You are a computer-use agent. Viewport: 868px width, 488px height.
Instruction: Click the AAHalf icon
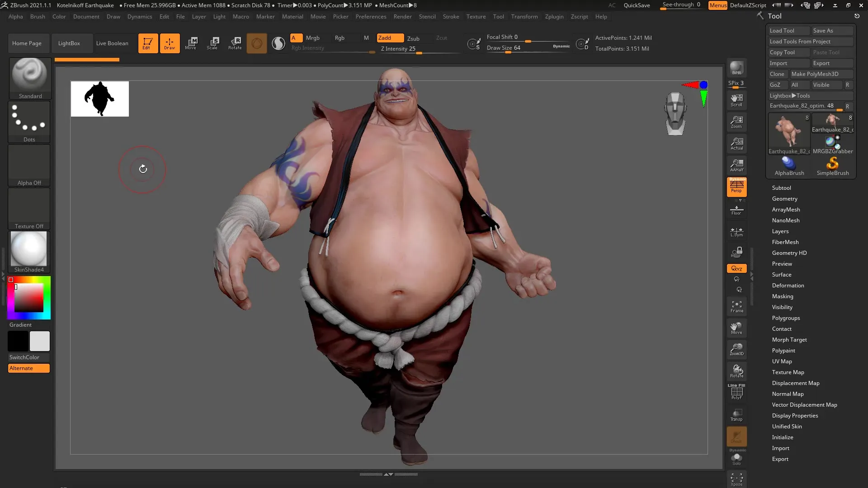(x=736, y=165)
